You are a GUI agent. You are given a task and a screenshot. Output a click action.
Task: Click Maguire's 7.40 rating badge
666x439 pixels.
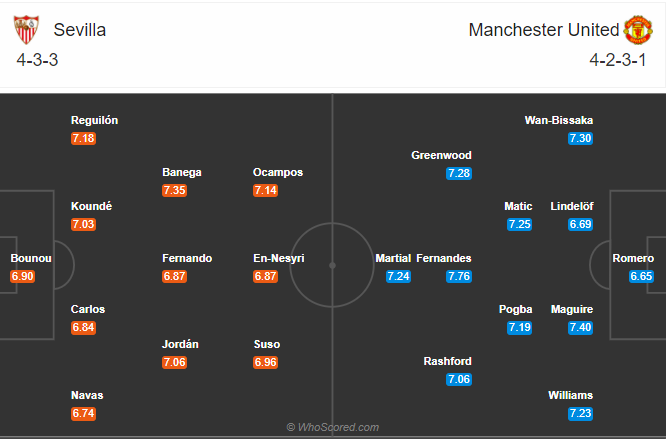pyautogui.click(x=580, y=327)
